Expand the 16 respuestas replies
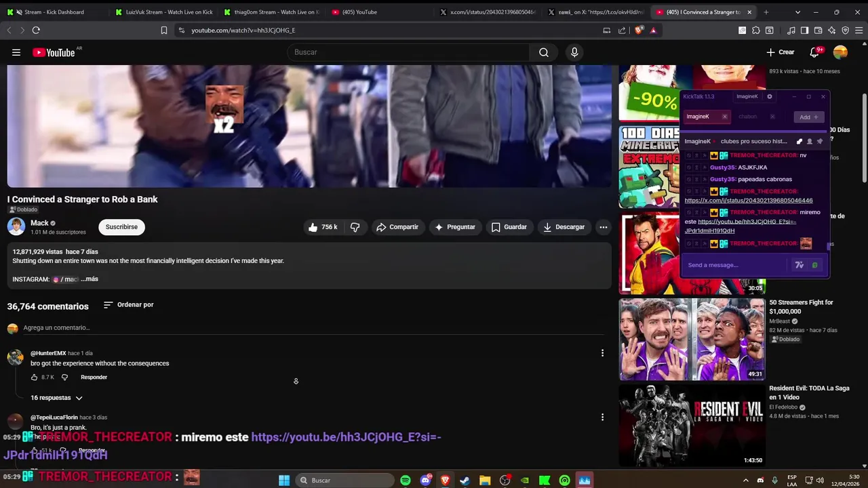This screenshot has width=868, height=488. [x=56, y=398]
